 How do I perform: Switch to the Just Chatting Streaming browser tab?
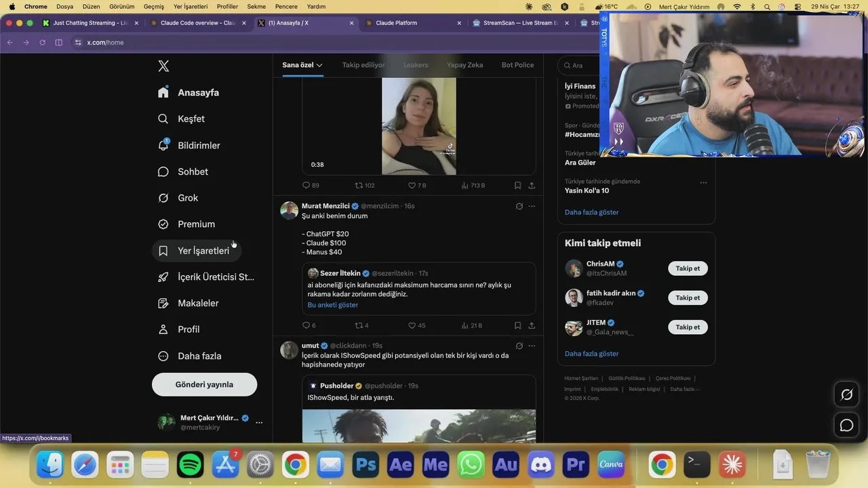[x=89, y=22]
